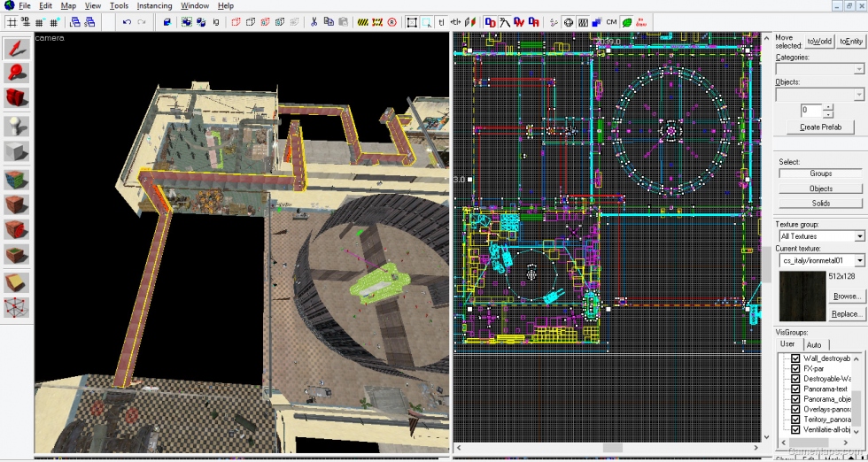This screenshot has width=868, height=462.
Task: Open the Texture group dropdown
Action: coord(822,236)
